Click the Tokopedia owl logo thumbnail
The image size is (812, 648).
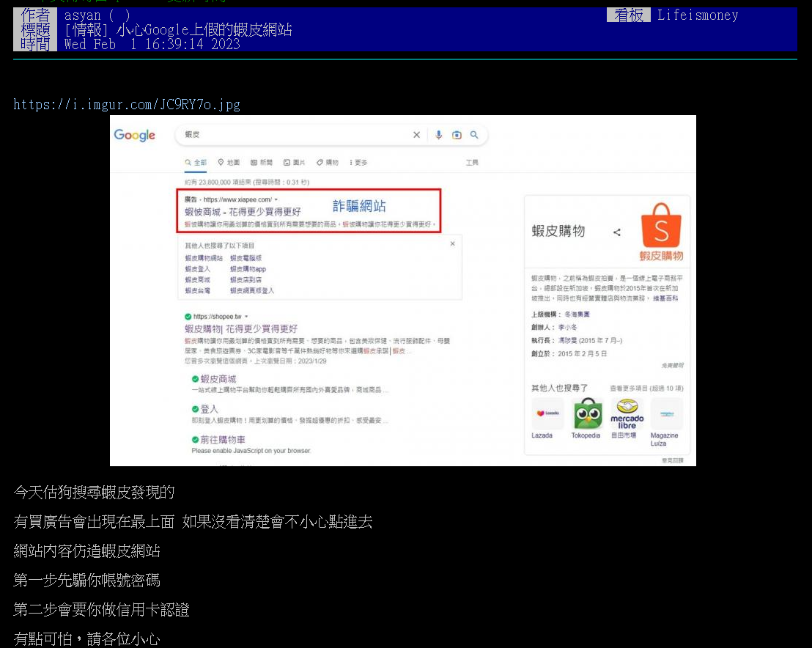(x=587, y=413)
